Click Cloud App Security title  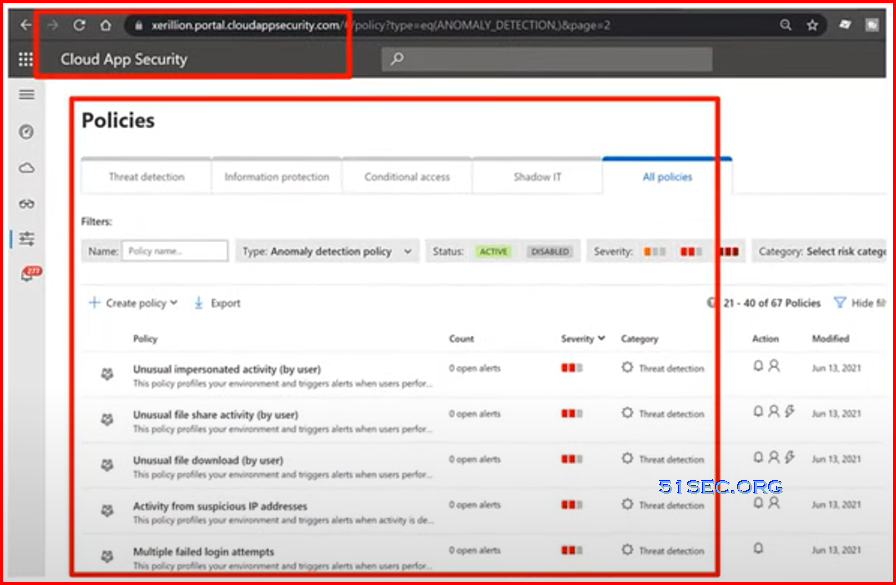point(124,59)
